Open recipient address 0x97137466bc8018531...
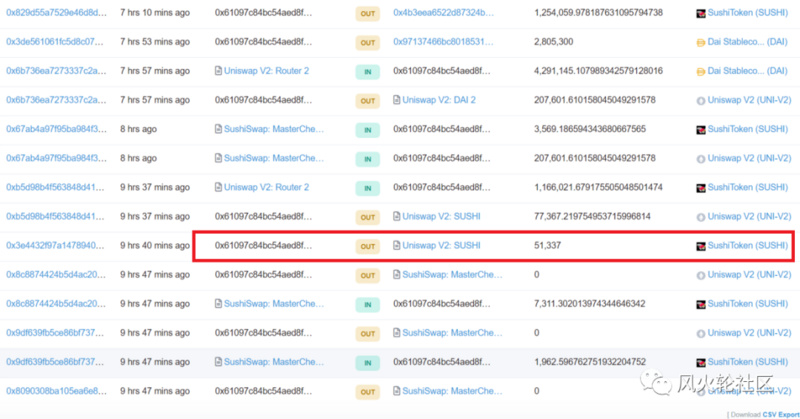Screen dimensions: 800x419 [x=443, y=42]
